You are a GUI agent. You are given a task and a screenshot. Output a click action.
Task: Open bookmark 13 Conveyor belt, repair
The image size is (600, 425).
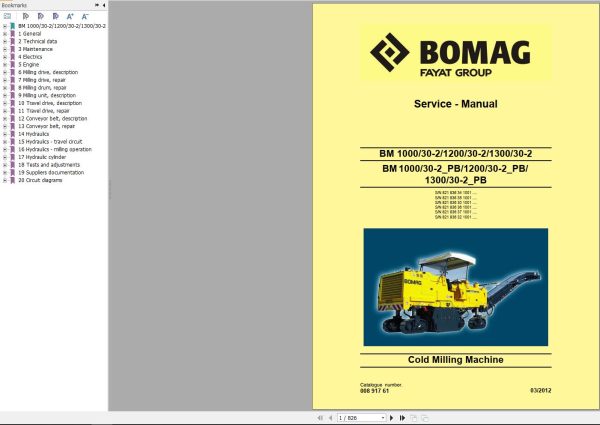[x=46, y=126]
